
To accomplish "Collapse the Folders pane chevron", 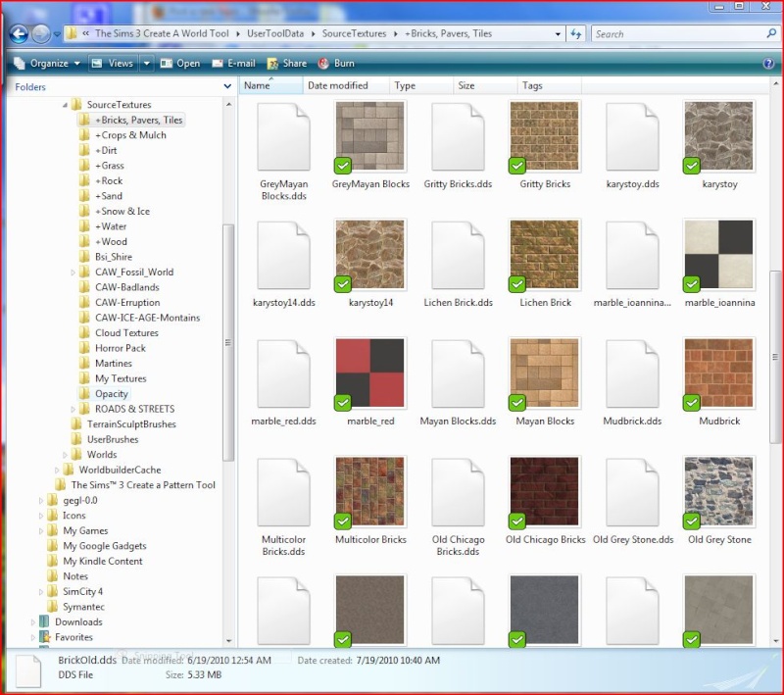I will pyautogui.click(x=227, y=86).
